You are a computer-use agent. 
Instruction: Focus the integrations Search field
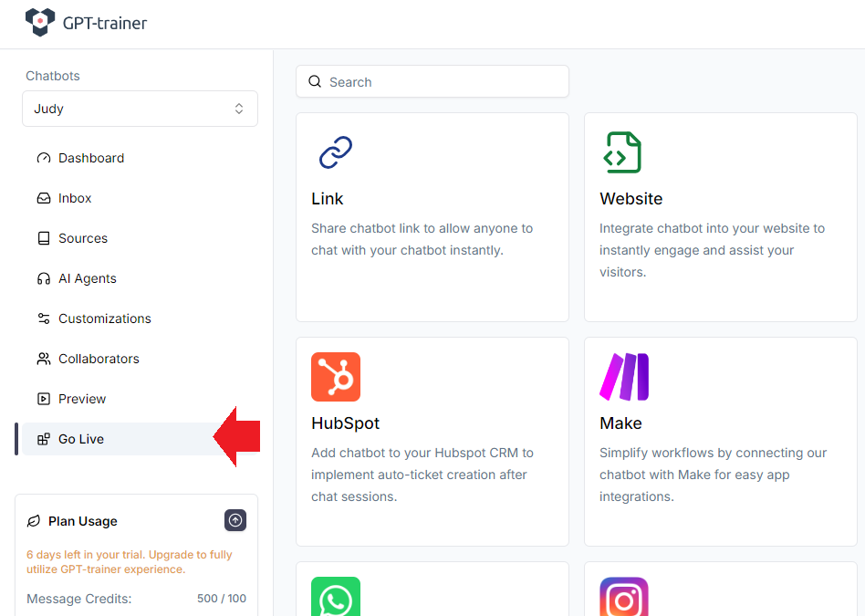[432, 82]
